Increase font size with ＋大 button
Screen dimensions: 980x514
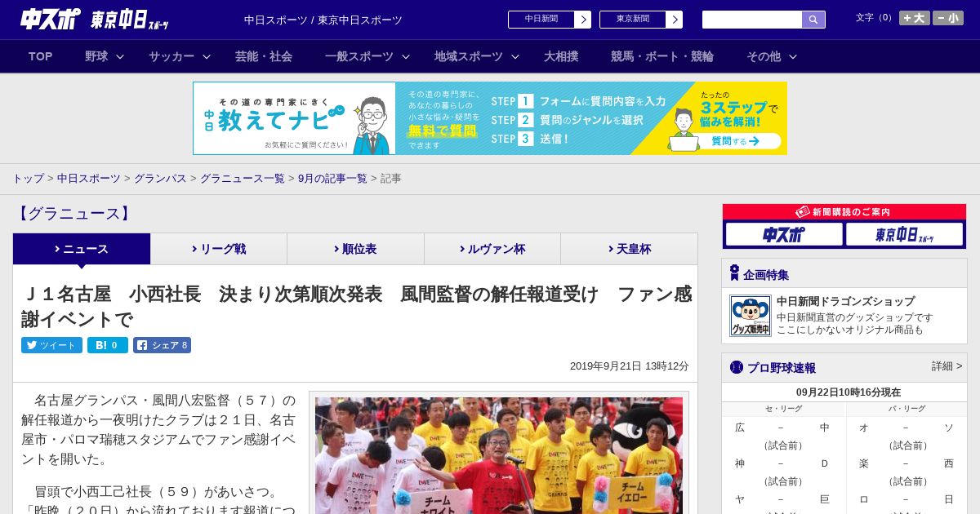click(914, 18)
